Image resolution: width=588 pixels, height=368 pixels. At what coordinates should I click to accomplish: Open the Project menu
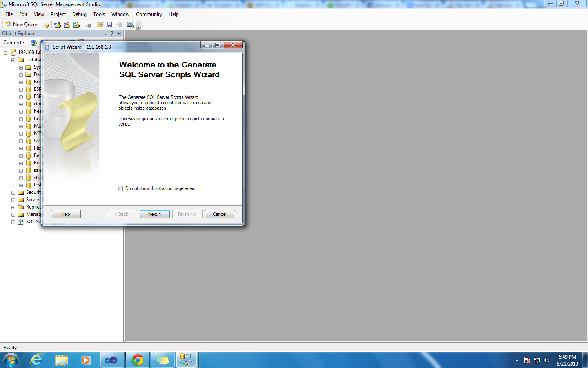58,14
